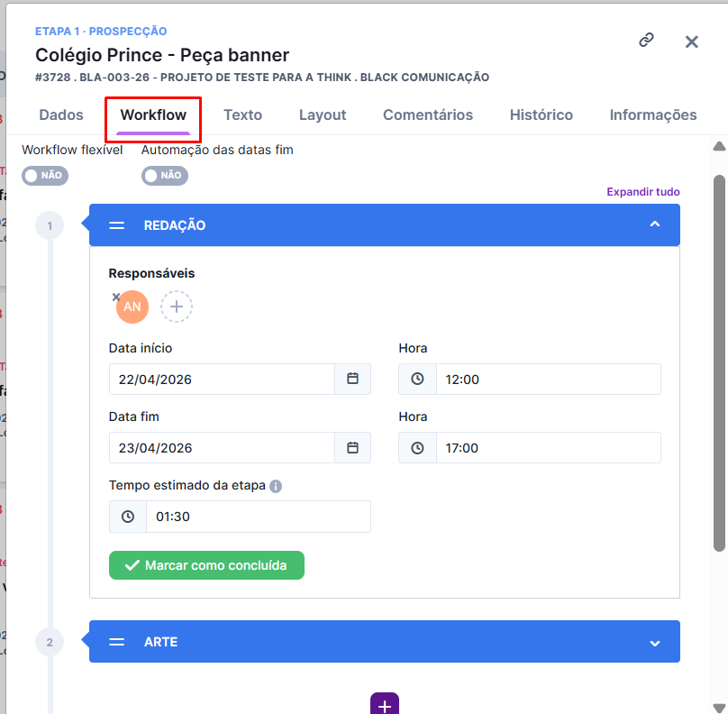Open the Informações tab
728x714 pixels.
click(x=653, y=114)
